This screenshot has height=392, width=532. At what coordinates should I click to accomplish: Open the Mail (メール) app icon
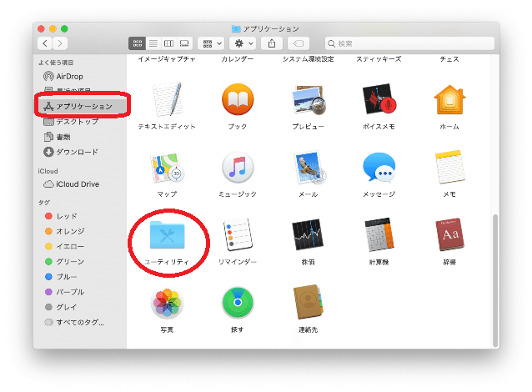point(309,168)
